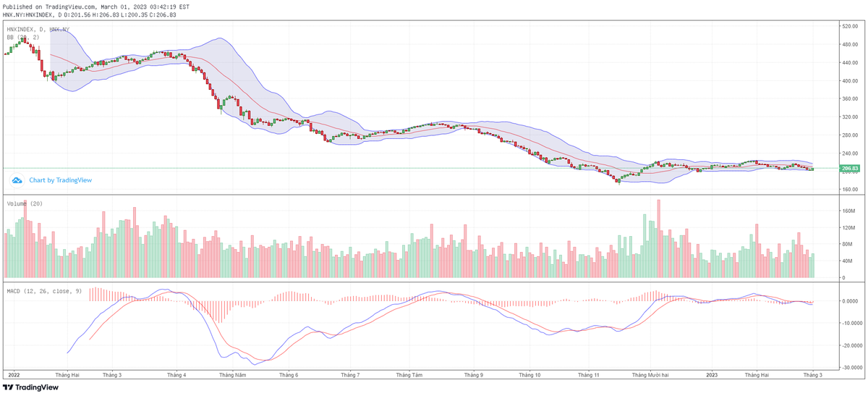Select Tháng Năm on the time axis
The height and width of the screenshot is (396, 868).
(x=233, y=375)
